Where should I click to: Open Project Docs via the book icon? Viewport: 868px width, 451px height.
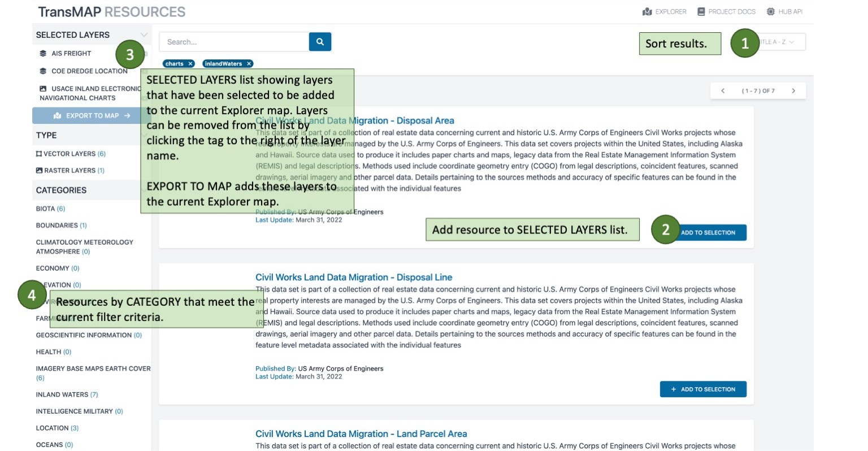click(701, 12)
